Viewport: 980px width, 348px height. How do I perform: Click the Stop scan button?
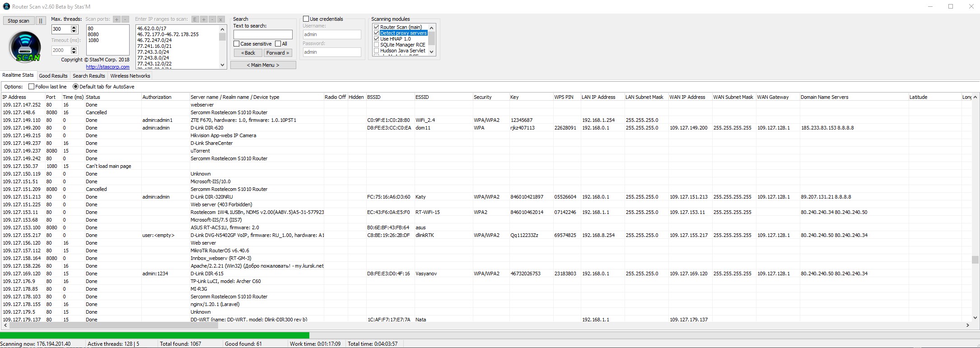pyautogui.click(x=19, y=21)
